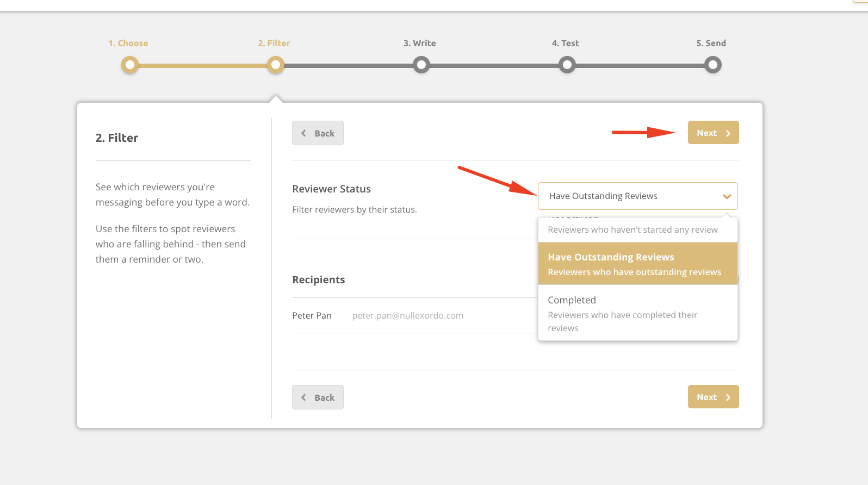The height and width of the screenshot is (485, 868).
Task: Jump to step 5 Send circle
Action: click(x=712, y=65)
